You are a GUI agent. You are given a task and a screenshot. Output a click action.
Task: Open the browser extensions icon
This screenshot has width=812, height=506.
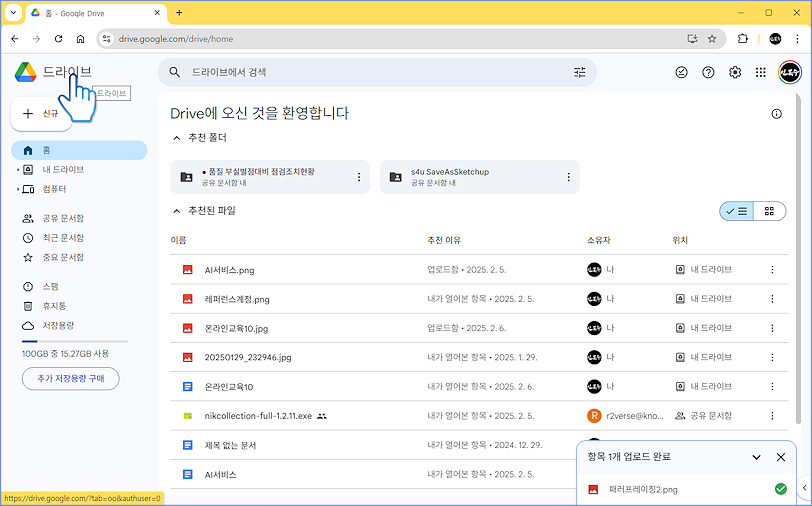[x=743, y=39]
